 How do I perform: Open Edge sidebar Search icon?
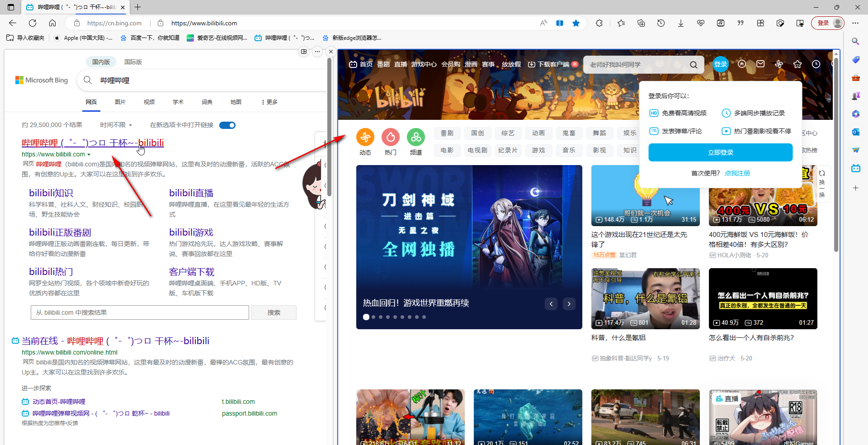click(x=855, y=41)
